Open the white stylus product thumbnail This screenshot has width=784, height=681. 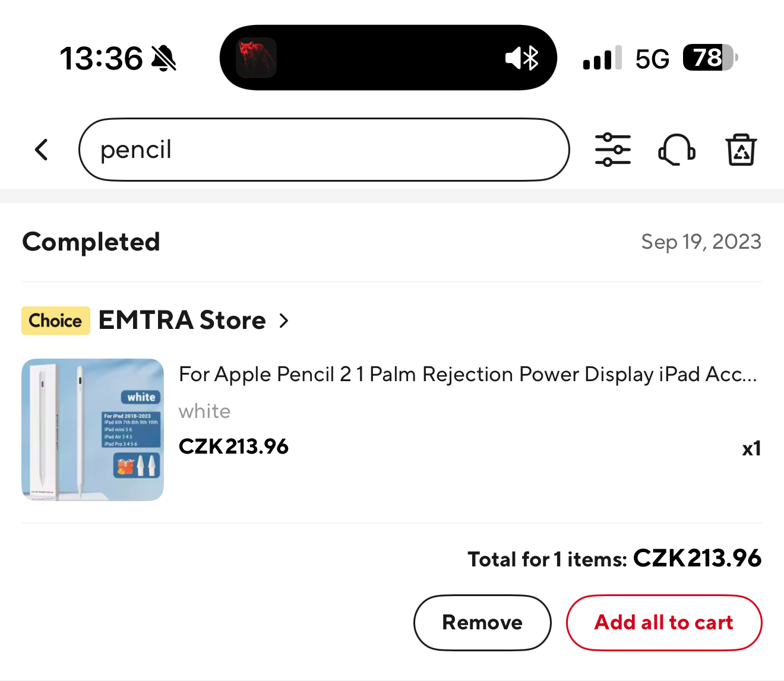pos(93,430)
